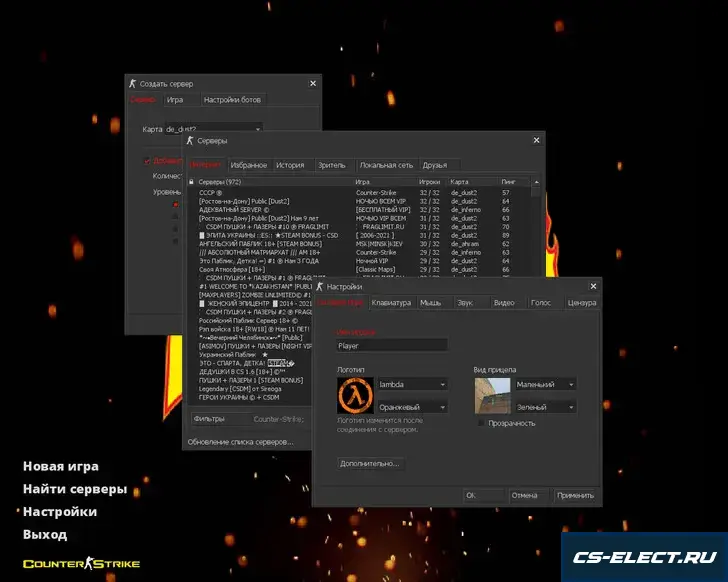Click the server list scrollbar up arrow
The image size is (728, 582).
pyautogui.click(x=536, y=182)
